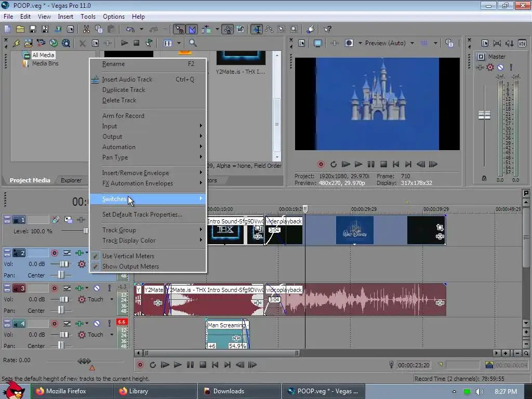The image size is (532, 399).
Task: Click timeline Play From Start button
Action: [165, 365]
